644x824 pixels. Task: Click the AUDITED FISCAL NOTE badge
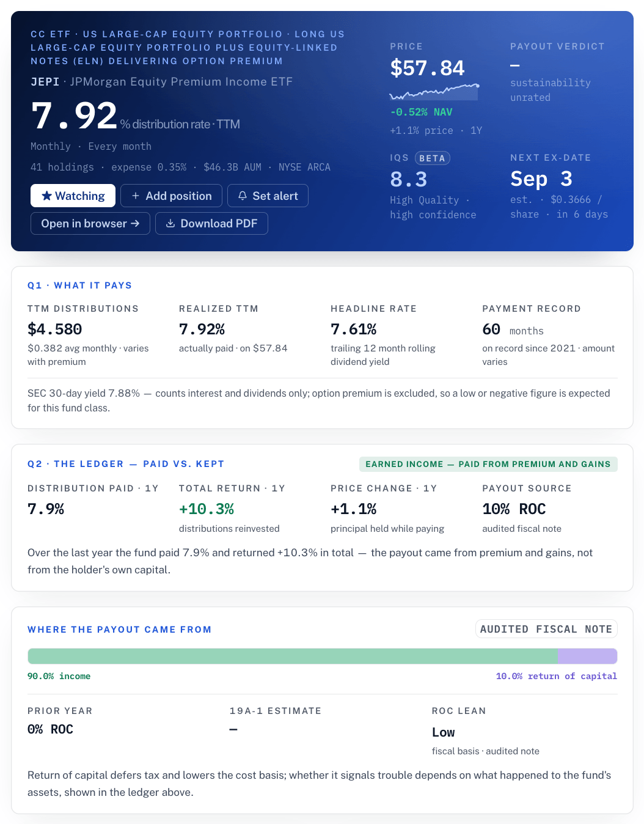546,629
